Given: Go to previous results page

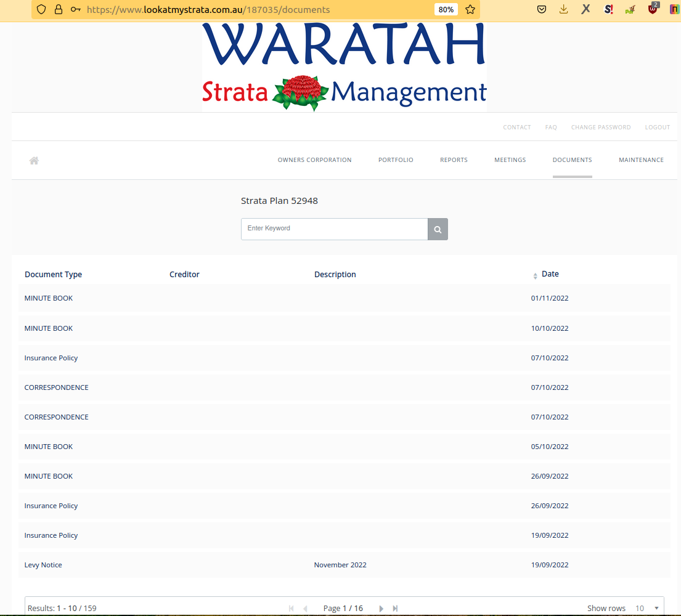Looking at the screenshot, I should pos(305,608).
